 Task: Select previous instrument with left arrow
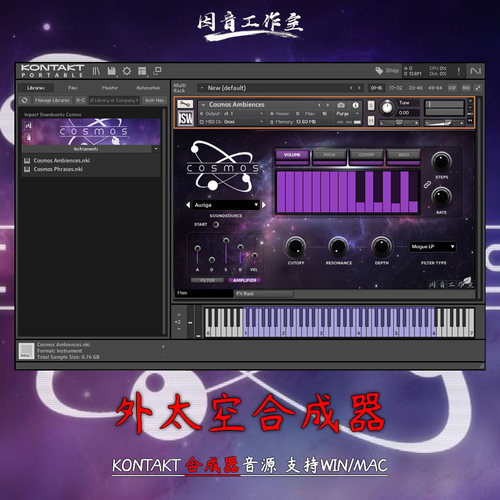coord(319,105)
